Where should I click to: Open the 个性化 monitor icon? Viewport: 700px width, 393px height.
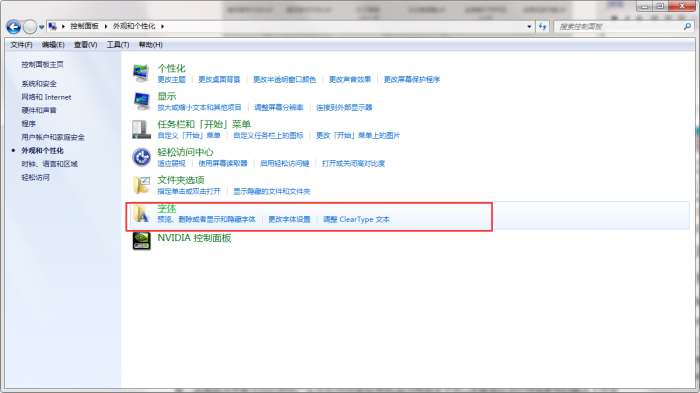[141, 73]
